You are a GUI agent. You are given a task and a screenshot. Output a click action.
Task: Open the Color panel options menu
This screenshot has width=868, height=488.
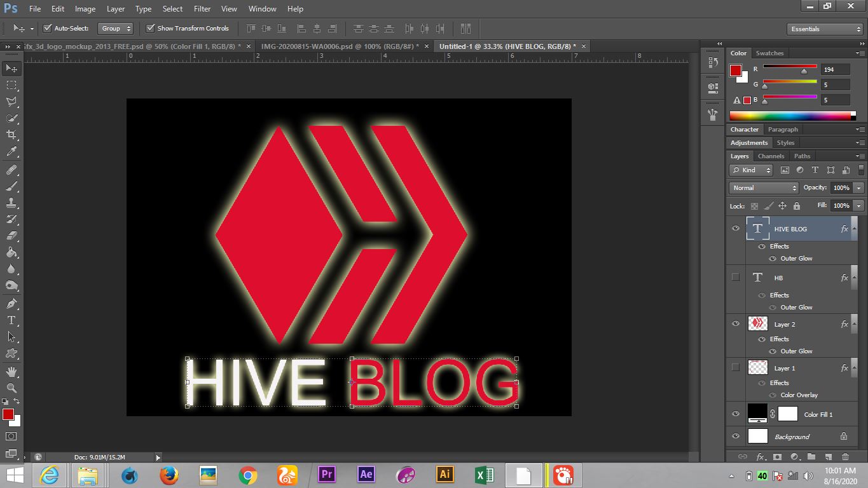860,53
